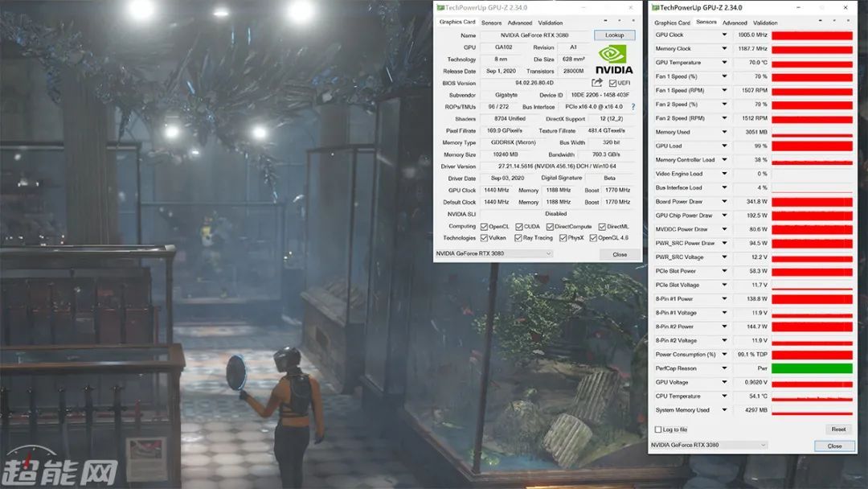Open the Memory Used sensor dropdown arrow
The height and width of the screenshot is (489, 868).
tap(724, 132)
